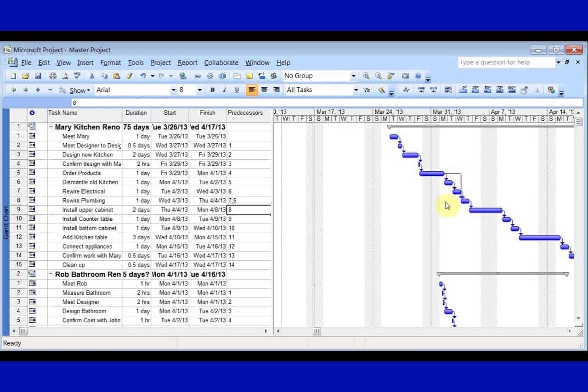Collapse the Mary Kitchen Reno summary task
This screenshot has width=588, height=392.
click(x=51, y=127)
